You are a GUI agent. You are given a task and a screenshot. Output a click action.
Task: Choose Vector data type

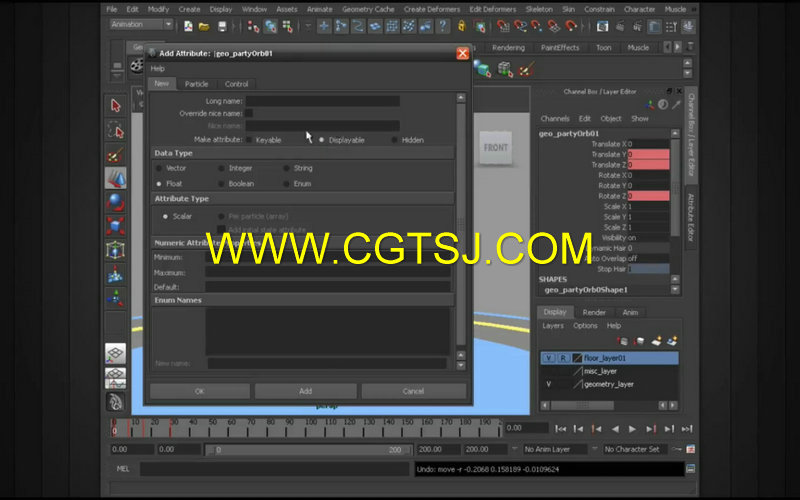159,168
